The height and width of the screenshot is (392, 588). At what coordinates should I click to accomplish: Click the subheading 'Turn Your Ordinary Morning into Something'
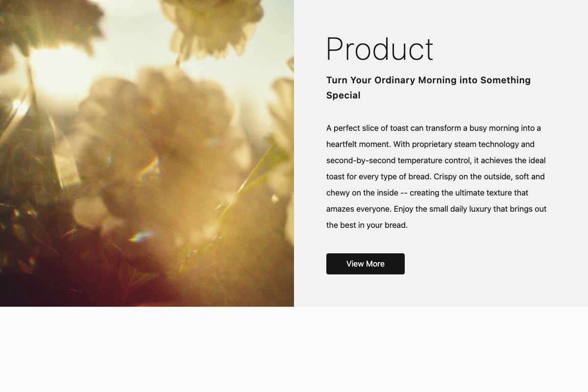click(428, 80)
